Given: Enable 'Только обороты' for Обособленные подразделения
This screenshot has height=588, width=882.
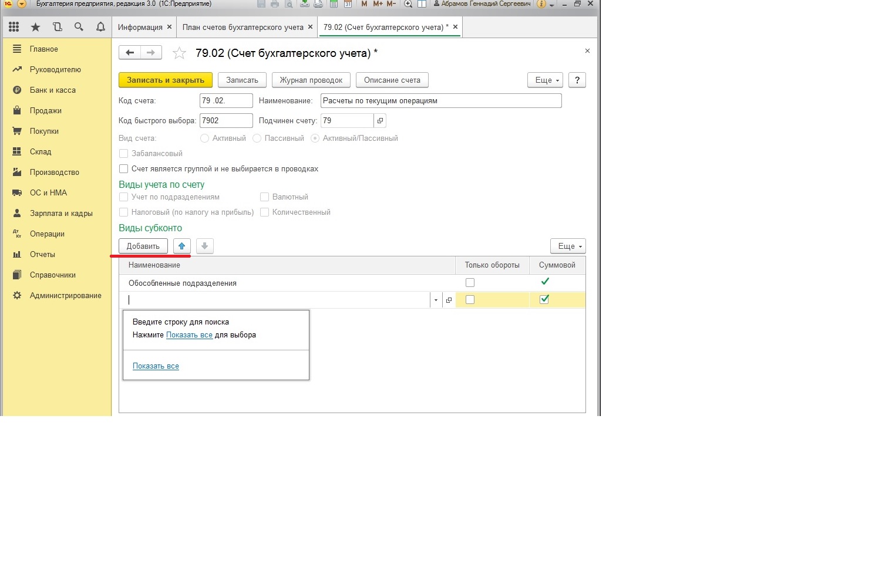Looking at the screenshot, I should (x=470, y=283).
